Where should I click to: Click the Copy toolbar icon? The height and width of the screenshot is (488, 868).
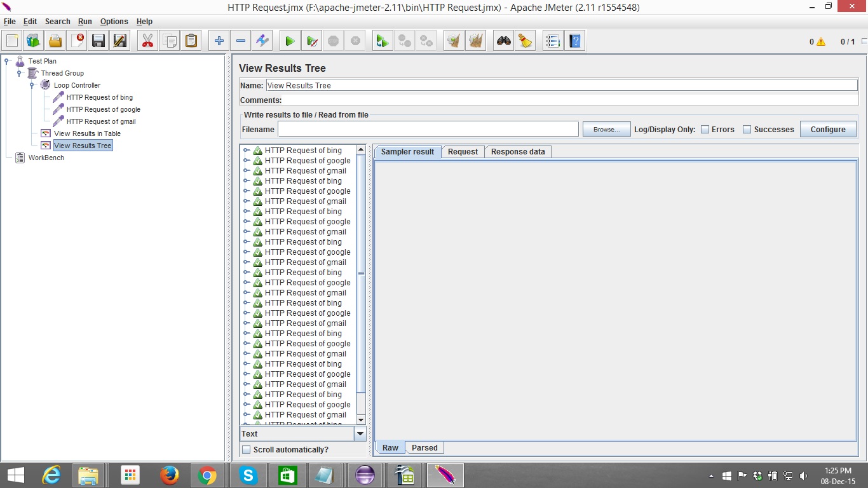tap(169, 41)
